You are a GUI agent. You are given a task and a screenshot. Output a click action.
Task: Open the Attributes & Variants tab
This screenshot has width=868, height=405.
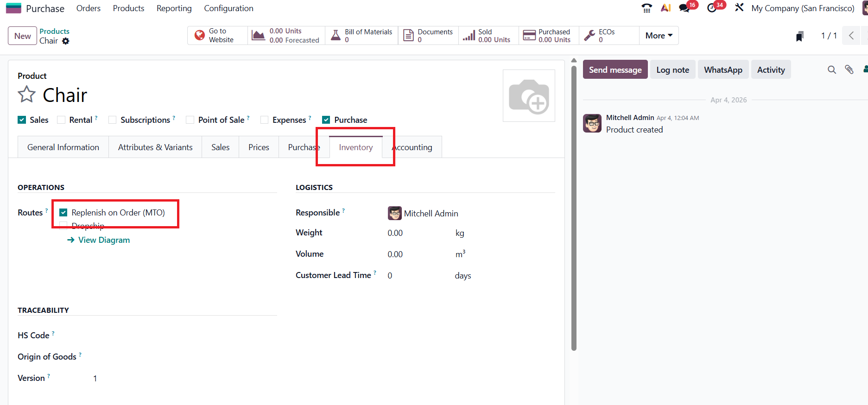tap(155, 147)
